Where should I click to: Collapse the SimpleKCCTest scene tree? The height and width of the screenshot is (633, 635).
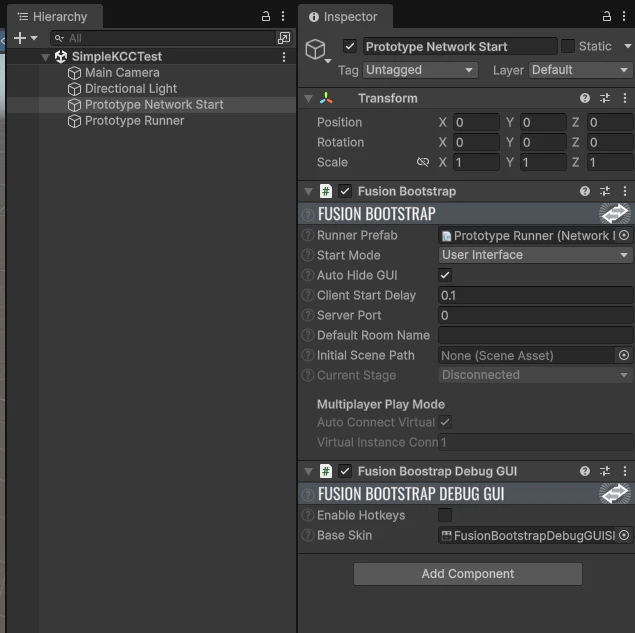coord(45,57)
